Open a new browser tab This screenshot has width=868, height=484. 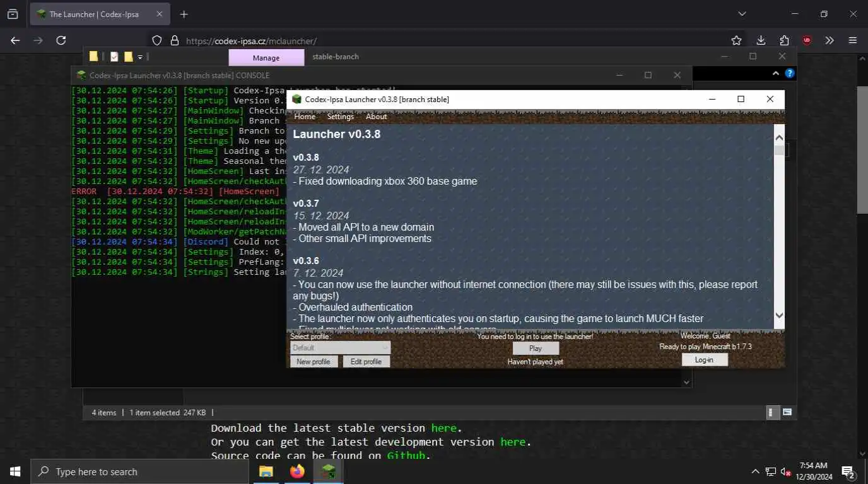[184, 14]
